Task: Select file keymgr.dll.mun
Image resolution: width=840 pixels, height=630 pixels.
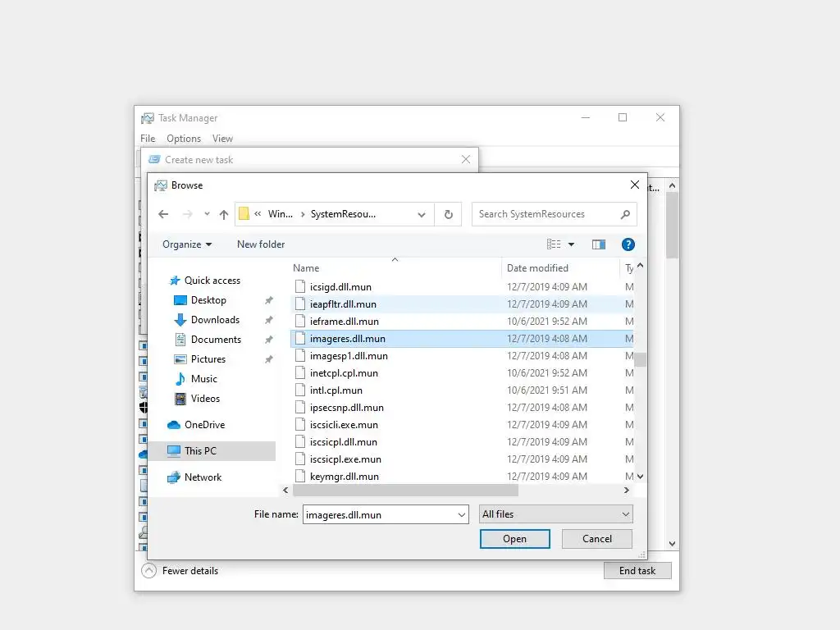Action: (463, 477)
